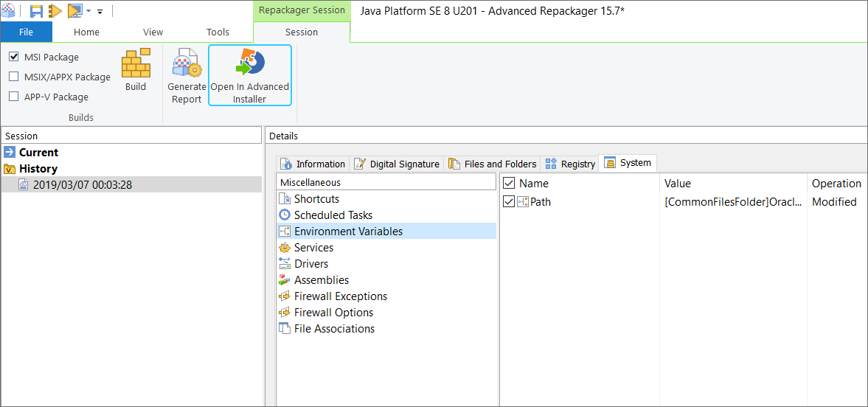Click the snapshot icon beside 2019/03/07 00:03:28
This screenshot has width=868, height=407.
tap(24, 185)
